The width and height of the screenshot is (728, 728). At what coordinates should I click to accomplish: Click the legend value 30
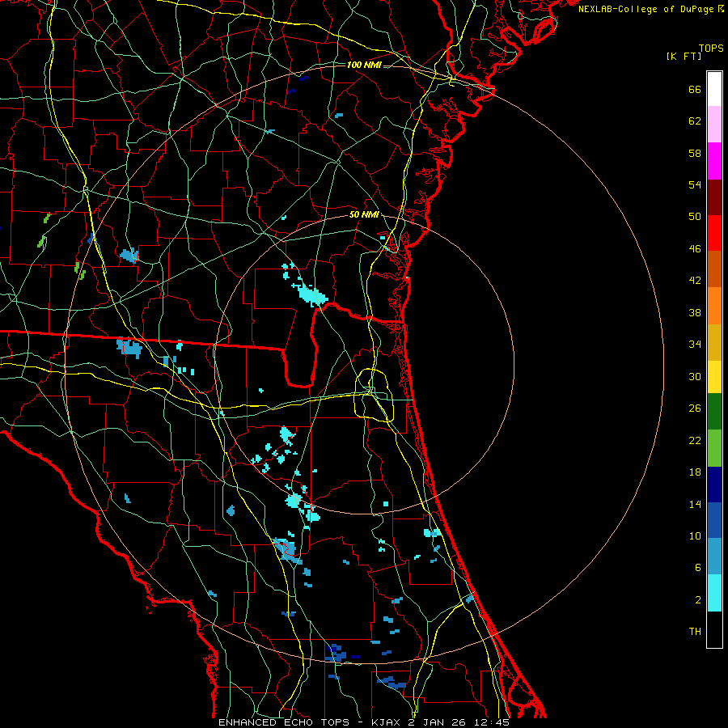[x=695, y=376]
